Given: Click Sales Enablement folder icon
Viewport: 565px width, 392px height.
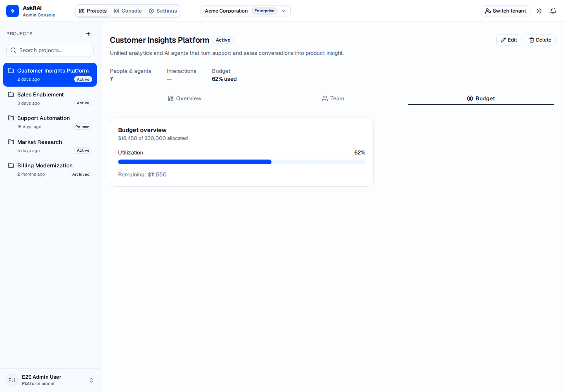Looking at the screenshot, I should point(11,94).
